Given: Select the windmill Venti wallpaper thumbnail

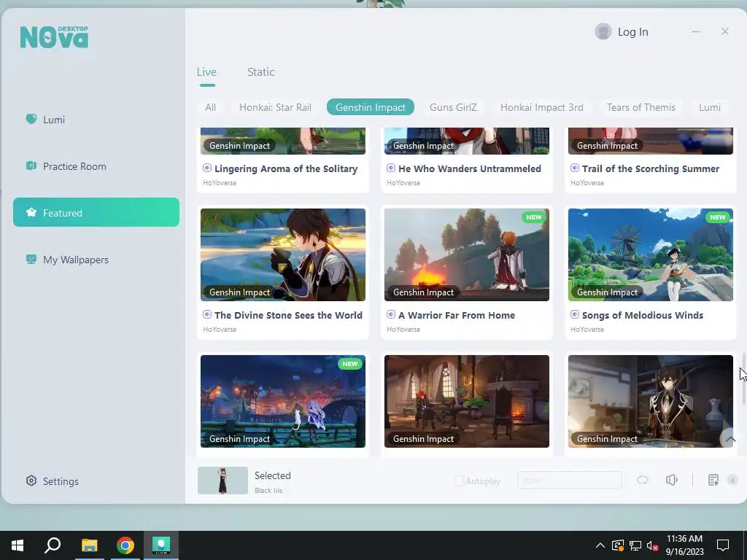Looking at the screenshot, I should point(651,254).
